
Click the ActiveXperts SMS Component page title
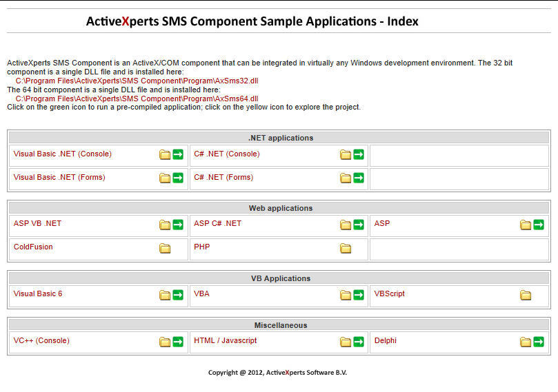coord(252,21)
